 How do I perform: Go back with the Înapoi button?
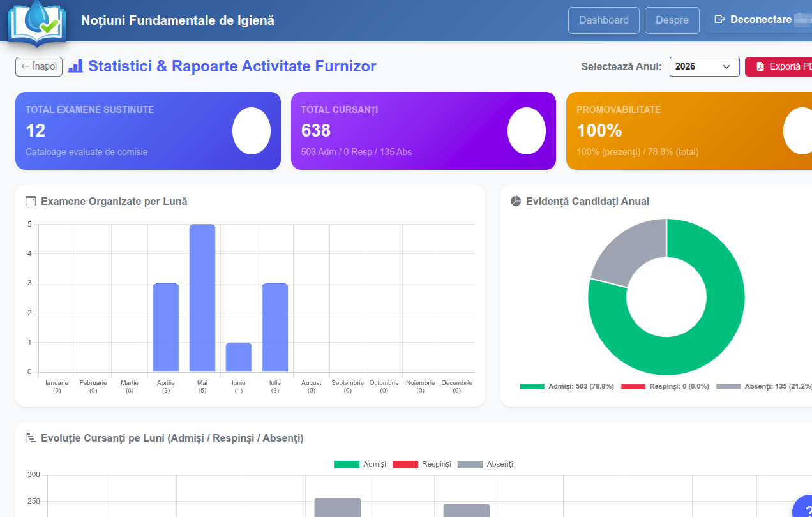[x=39, y=66]
